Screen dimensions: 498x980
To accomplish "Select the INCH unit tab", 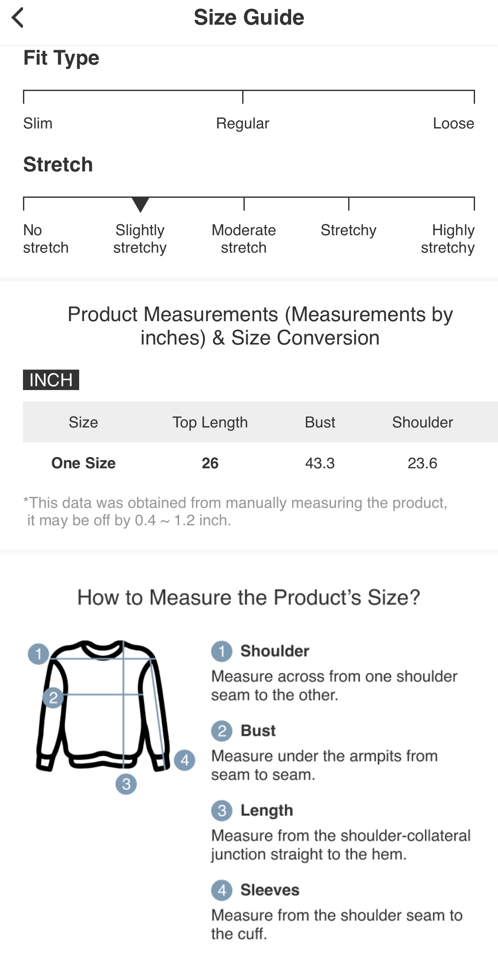I will point(51,380).
